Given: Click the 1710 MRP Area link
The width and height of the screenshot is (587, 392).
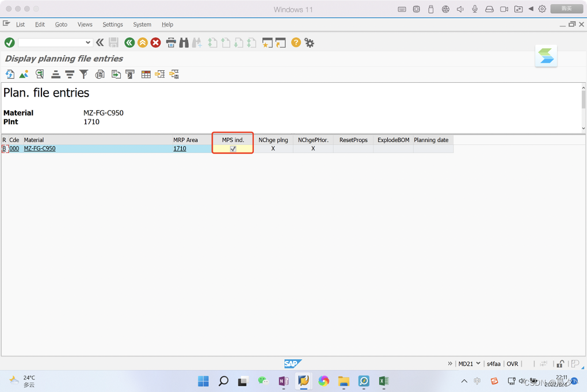Looking at the screenshot, I should coord(180,148).
